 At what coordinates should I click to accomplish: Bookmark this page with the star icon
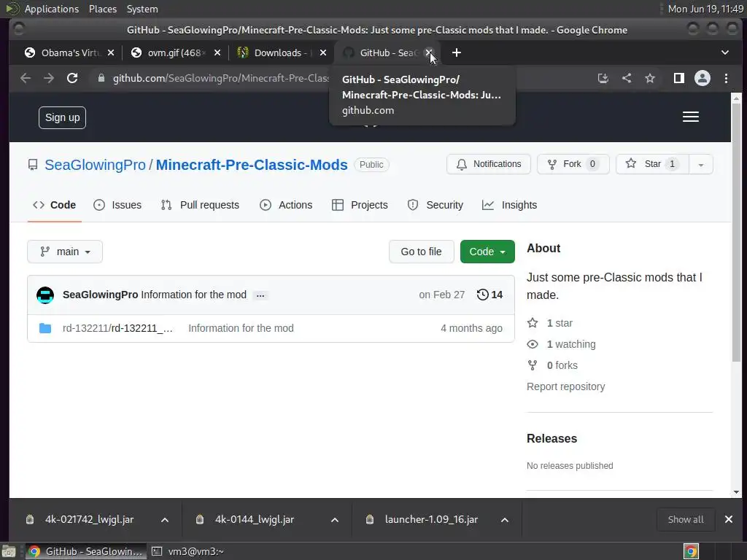(650, 78)
